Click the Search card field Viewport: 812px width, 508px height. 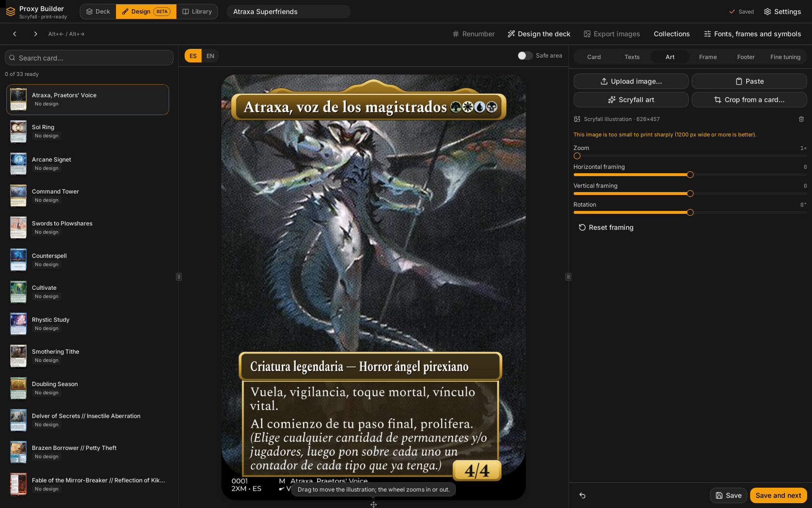(x=89, y=58)
